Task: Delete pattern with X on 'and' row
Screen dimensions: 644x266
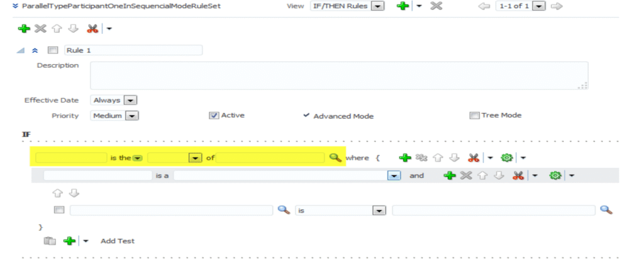Action: 466,175
